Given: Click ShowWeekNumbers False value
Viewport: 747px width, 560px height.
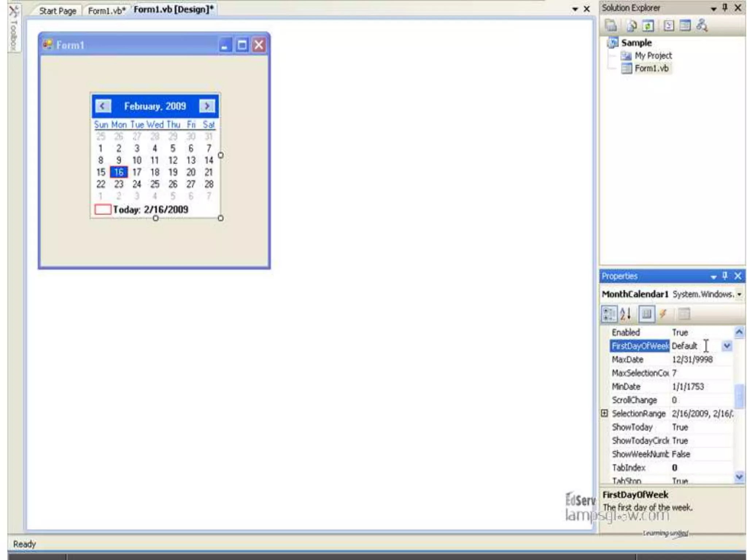Looking at the screenshot, I should click(681, 454).
